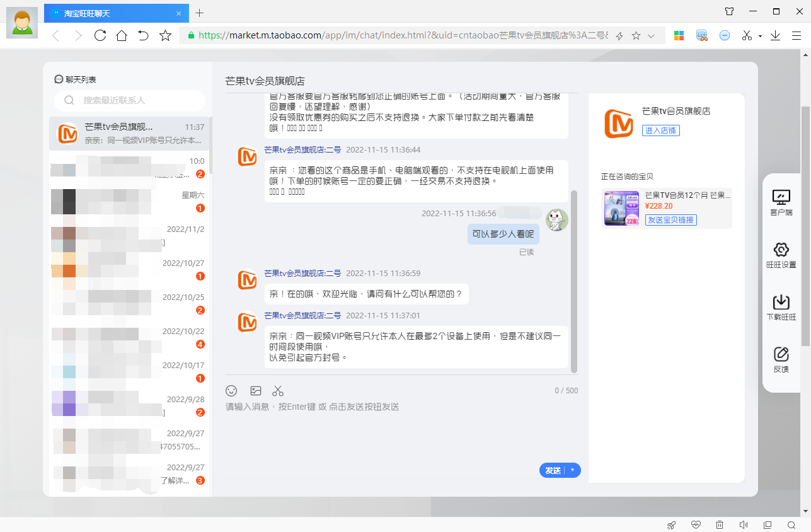The height and width of the screenshot is (532, 811).
Task: Expand the send button options arrow
Action: pos(573,470)
